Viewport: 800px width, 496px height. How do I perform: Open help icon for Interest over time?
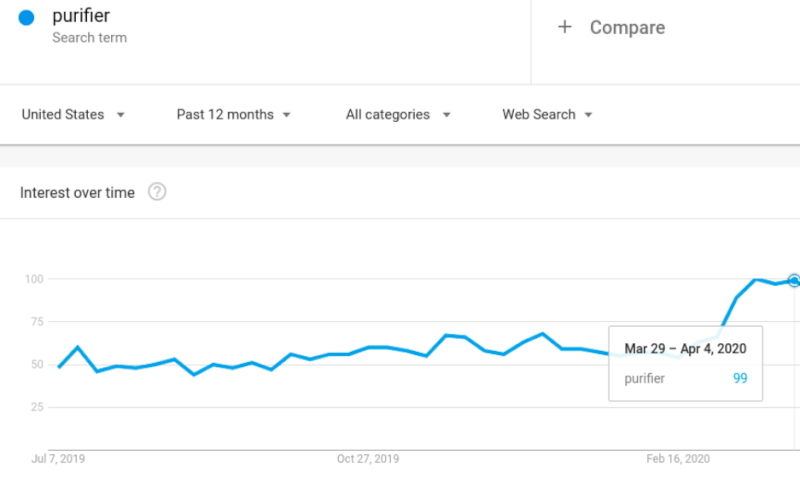pos(157,192)
